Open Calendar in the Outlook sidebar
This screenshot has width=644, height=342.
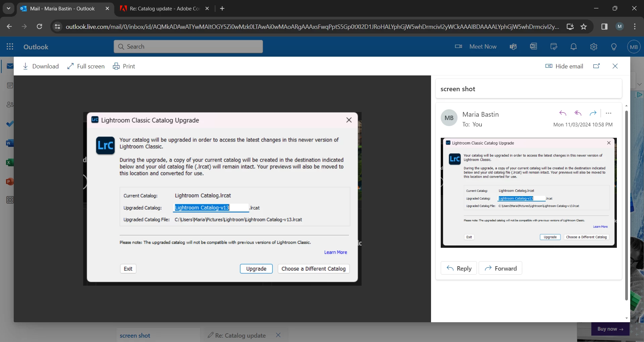pyautogui.click(x=10, y=85)
